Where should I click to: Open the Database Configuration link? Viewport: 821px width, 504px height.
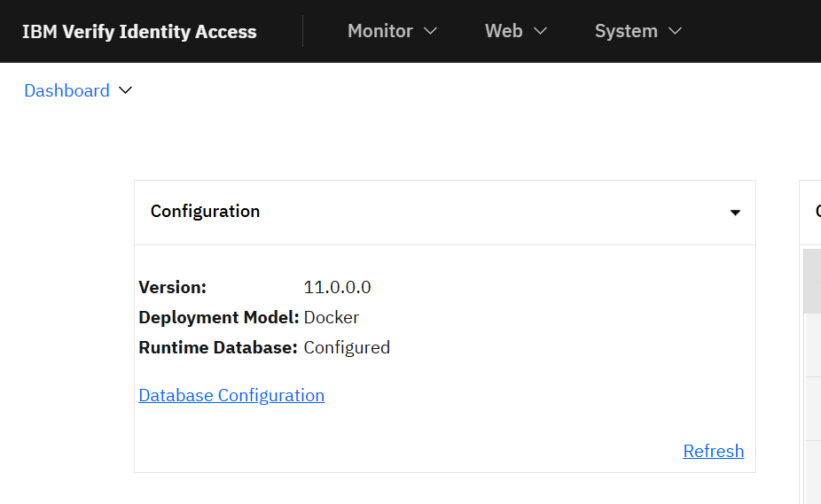(231, 395)
